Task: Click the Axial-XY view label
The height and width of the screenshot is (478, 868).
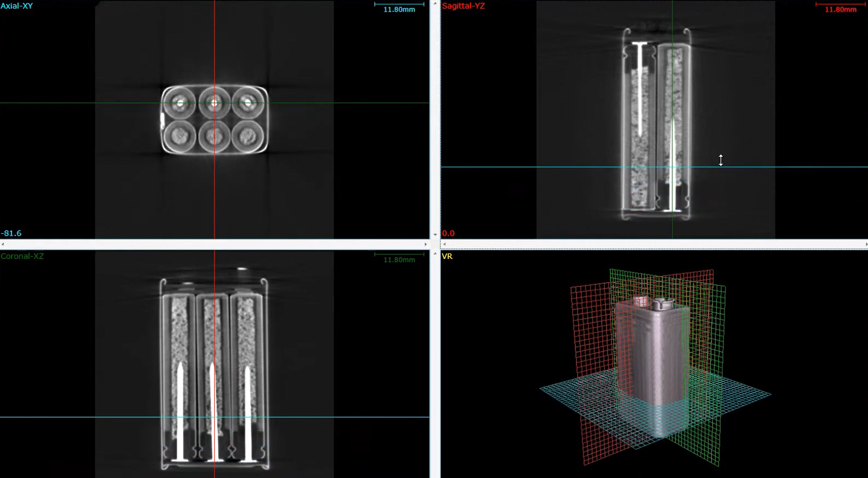Action: coord(17,6)
